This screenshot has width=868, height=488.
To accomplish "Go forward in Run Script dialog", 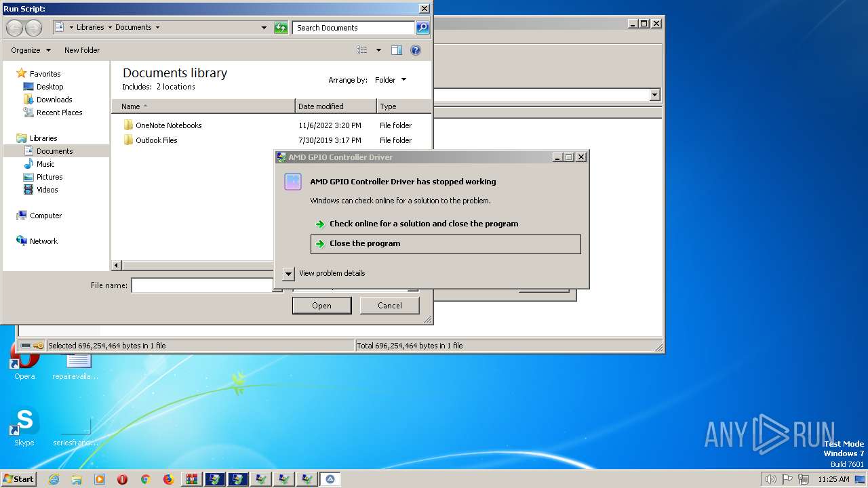I will (33, 28).
